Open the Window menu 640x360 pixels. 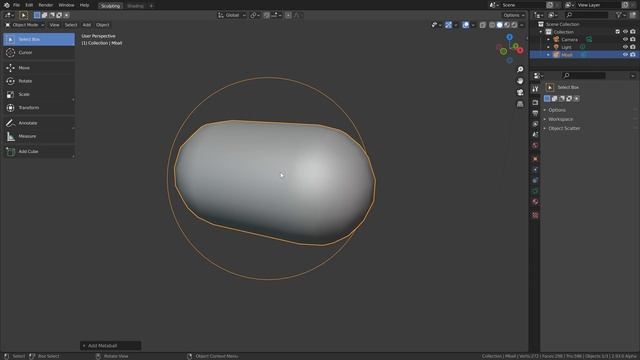67,5
